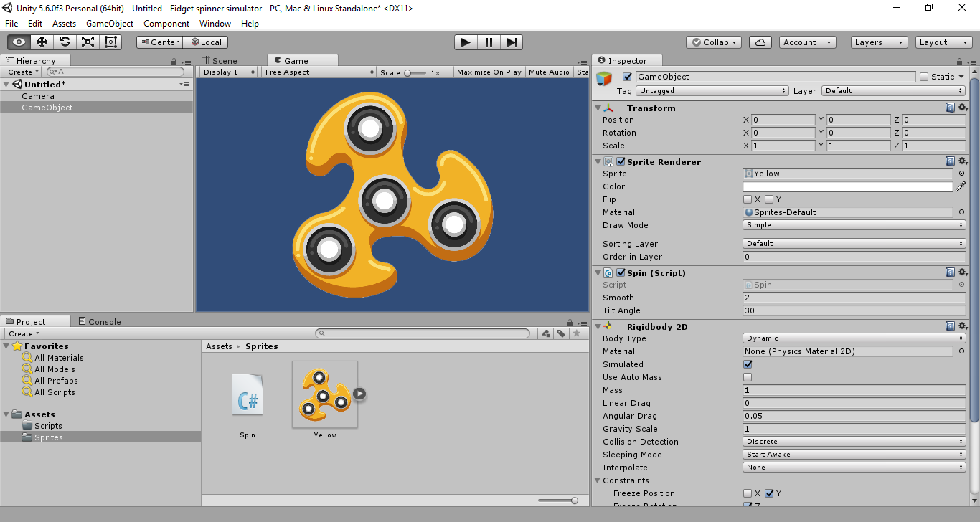Search by type in Project panel
The width and height of the screenshot is (980, 522).
(x=547, y=333)
